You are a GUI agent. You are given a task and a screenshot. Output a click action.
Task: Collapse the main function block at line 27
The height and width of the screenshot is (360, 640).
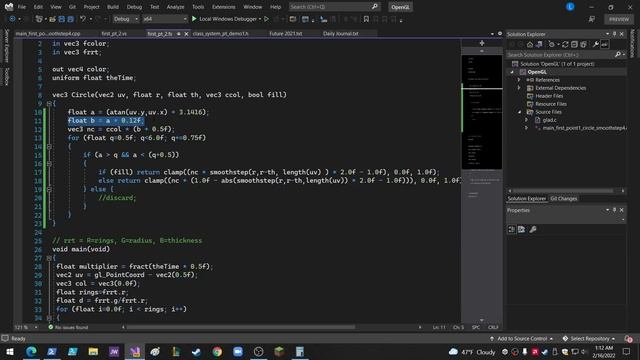(49, 258)
